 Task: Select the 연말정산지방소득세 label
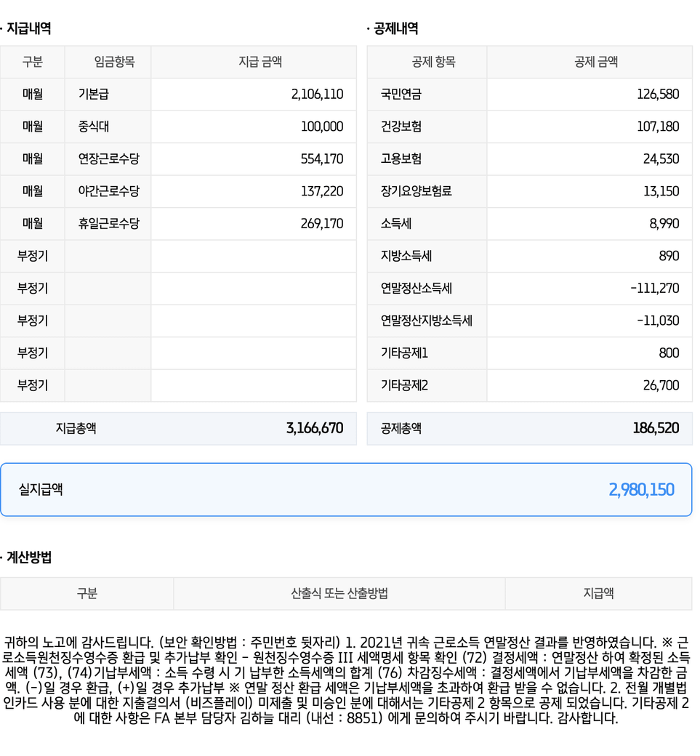(x=426, y=321)
